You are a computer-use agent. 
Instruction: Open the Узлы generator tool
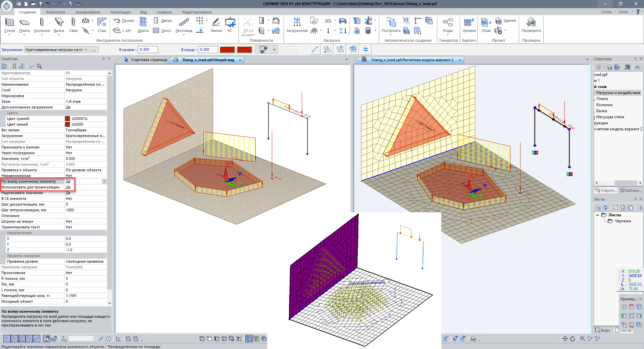(448, 26)
